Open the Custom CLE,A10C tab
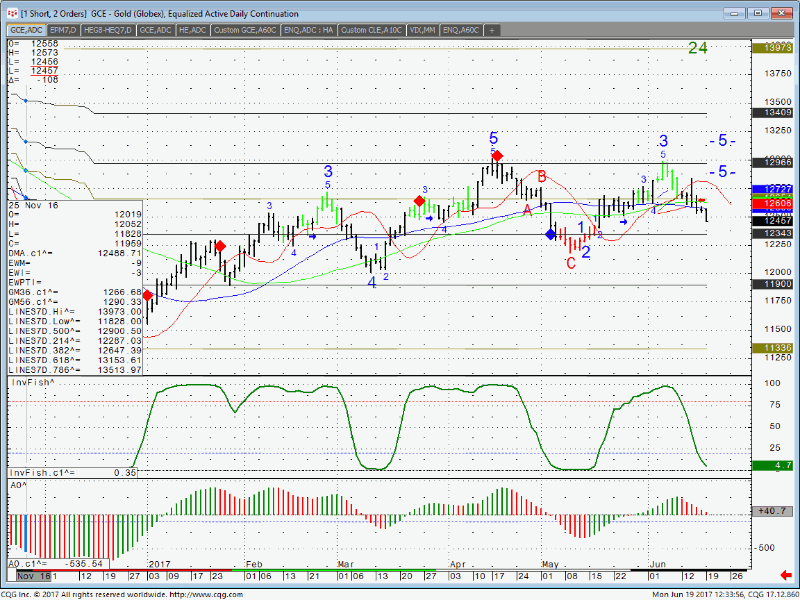 pyautogui.click(x=371, y=30)
